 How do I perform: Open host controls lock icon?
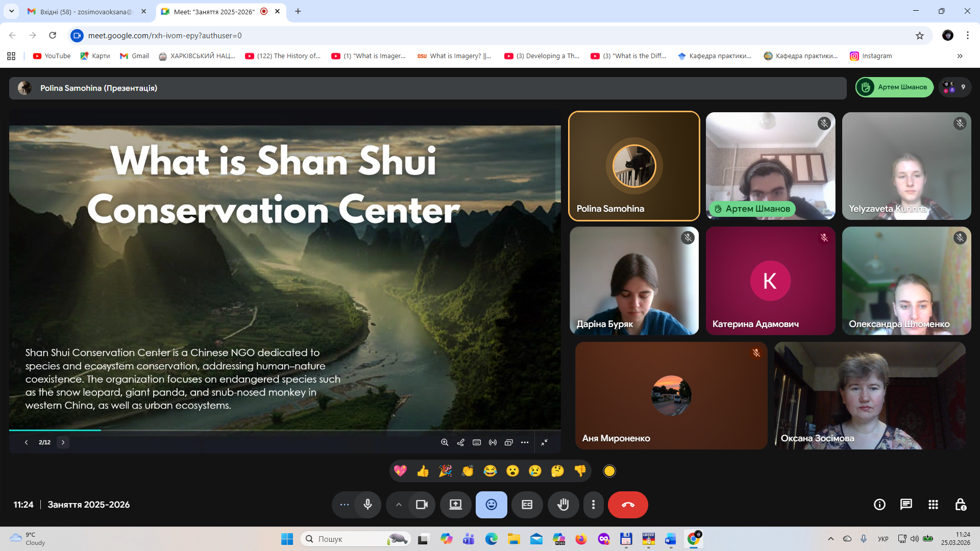[x=960, y=505]
